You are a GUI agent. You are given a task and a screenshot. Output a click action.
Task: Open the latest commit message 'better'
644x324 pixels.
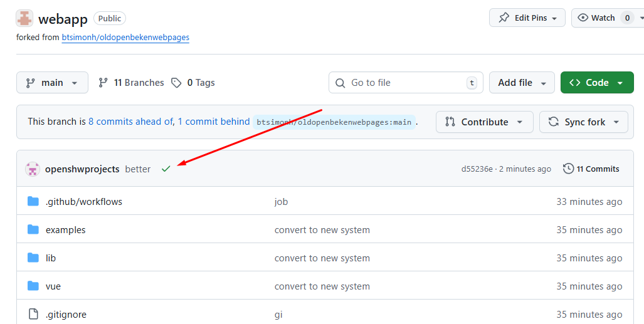point(138,169)
